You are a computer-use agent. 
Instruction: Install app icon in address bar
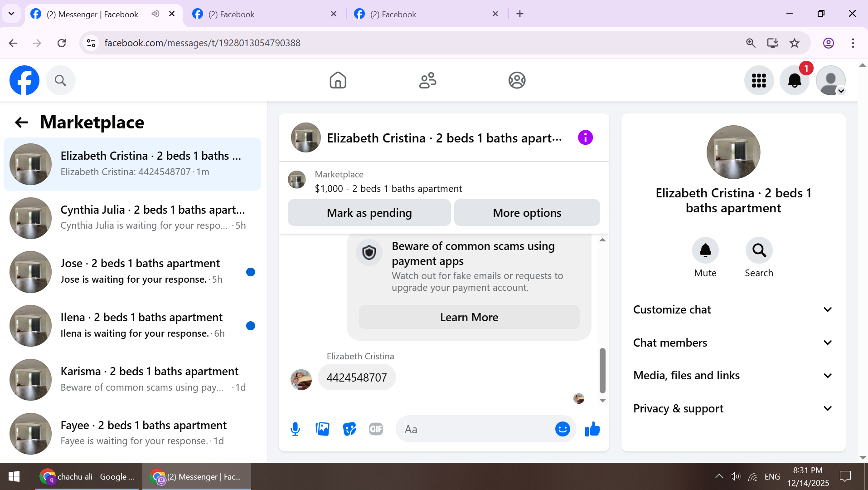coord(772,43)
